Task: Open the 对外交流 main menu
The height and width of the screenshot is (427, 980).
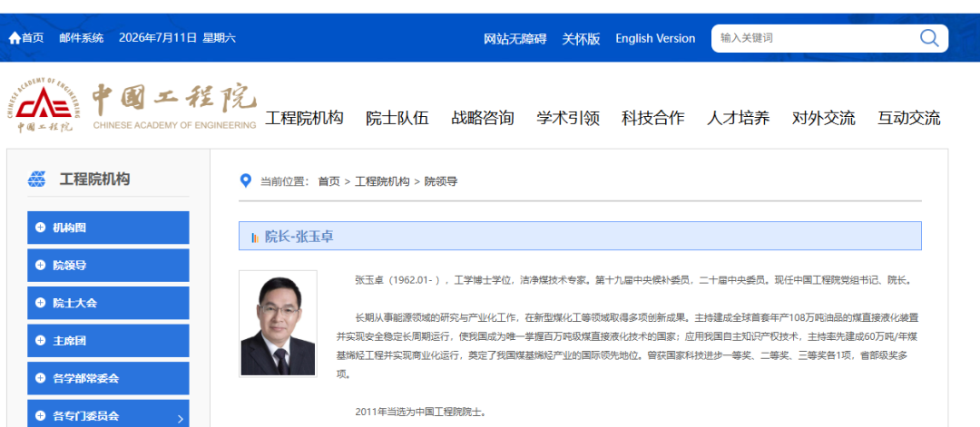Action: [824, 117]
